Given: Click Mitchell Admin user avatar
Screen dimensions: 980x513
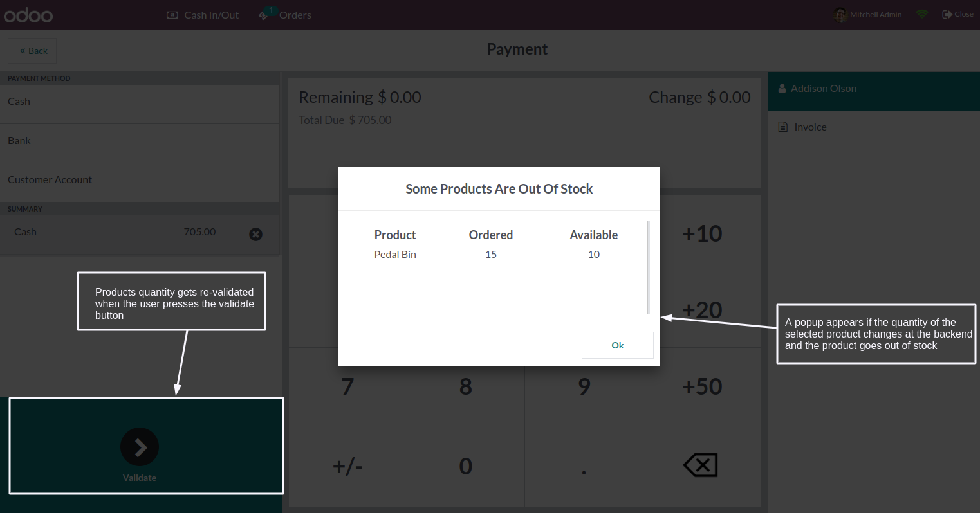Looking at the screenshot, I should coord(840,15).
